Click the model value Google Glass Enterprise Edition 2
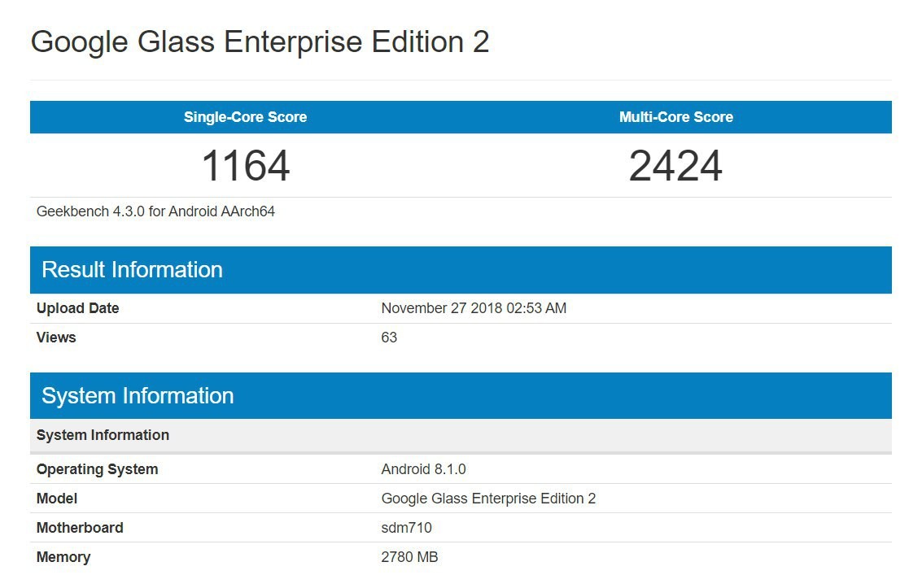 tap(488, 499)
